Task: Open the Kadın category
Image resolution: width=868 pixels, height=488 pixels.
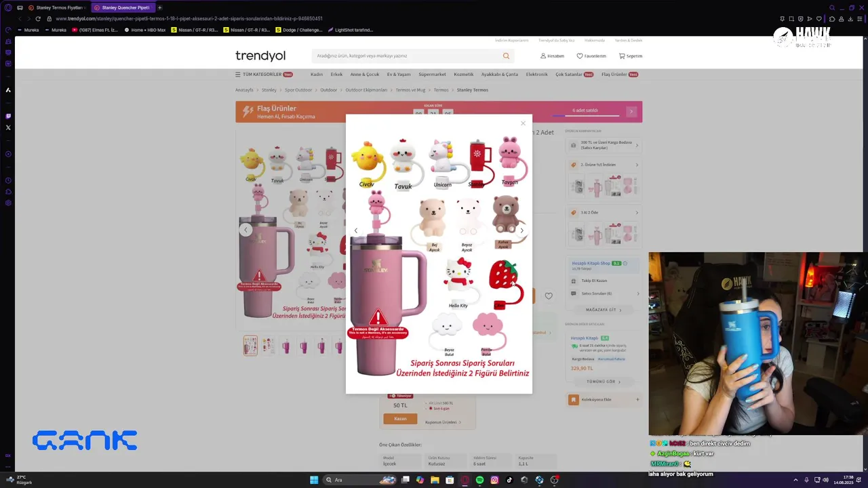Action: pos(317,75)
